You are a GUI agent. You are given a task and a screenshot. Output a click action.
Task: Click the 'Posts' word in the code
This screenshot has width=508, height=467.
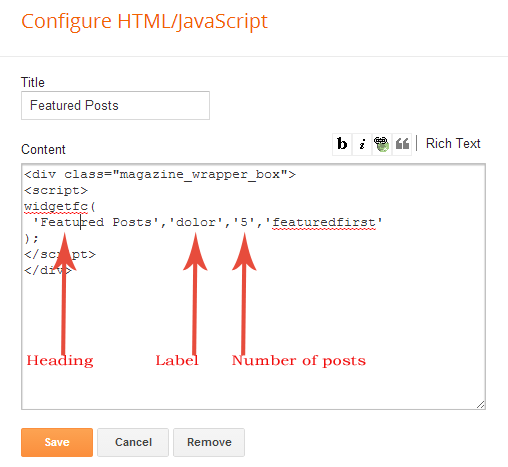[x=132, y=222]
